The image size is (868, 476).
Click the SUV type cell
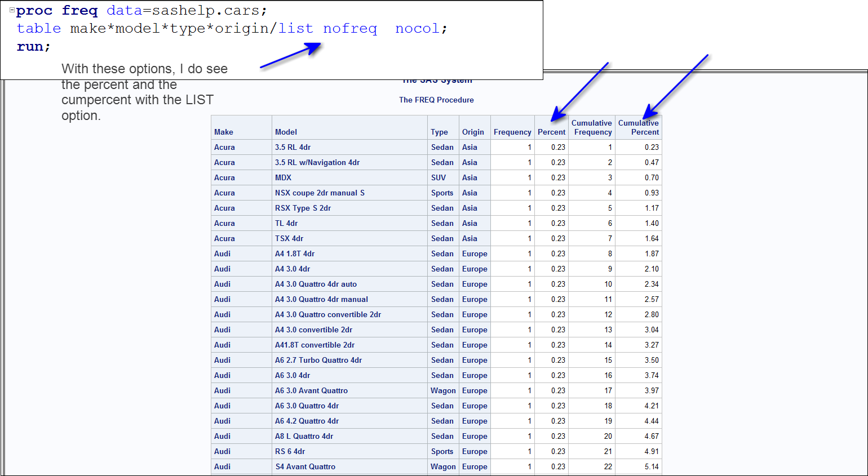pos(439,177)
